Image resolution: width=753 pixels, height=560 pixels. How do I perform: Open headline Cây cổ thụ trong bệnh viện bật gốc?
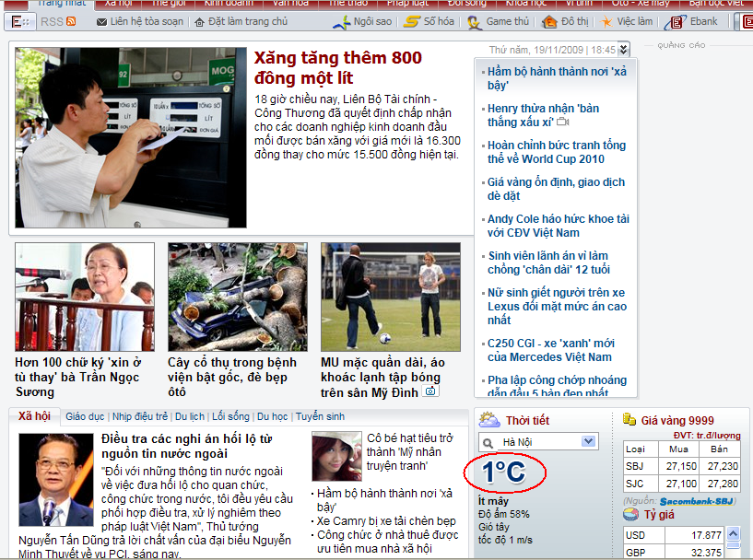click(232, 378)
